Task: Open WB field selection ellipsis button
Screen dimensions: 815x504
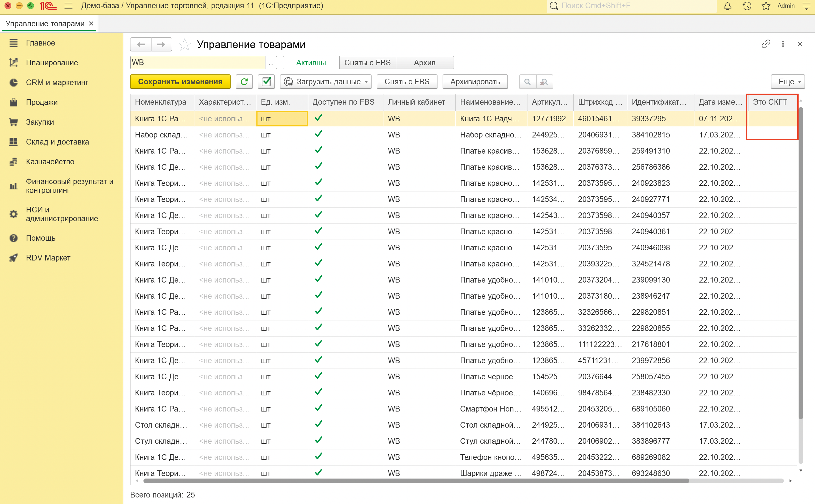Action: coord(271,63)
